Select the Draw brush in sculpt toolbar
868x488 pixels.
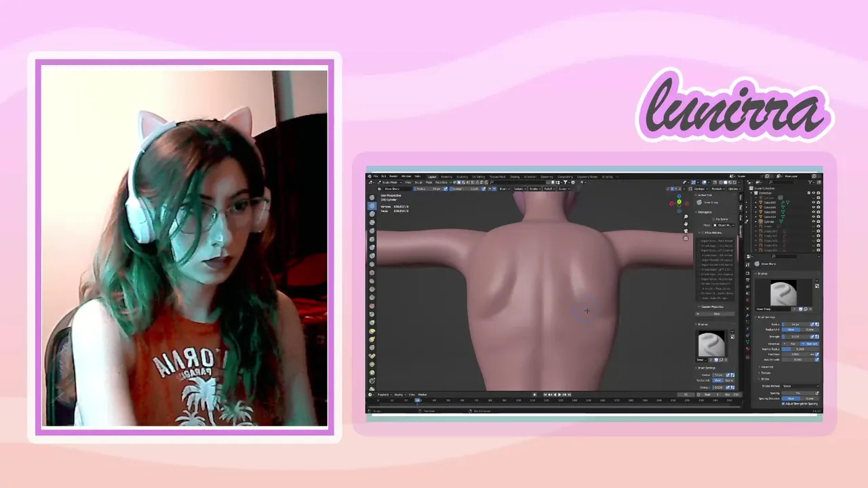[x=372, y=197]
